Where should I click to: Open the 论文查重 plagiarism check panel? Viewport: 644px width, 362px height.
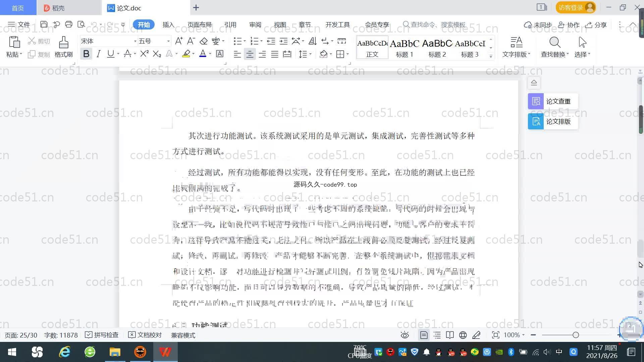[553, 101]
